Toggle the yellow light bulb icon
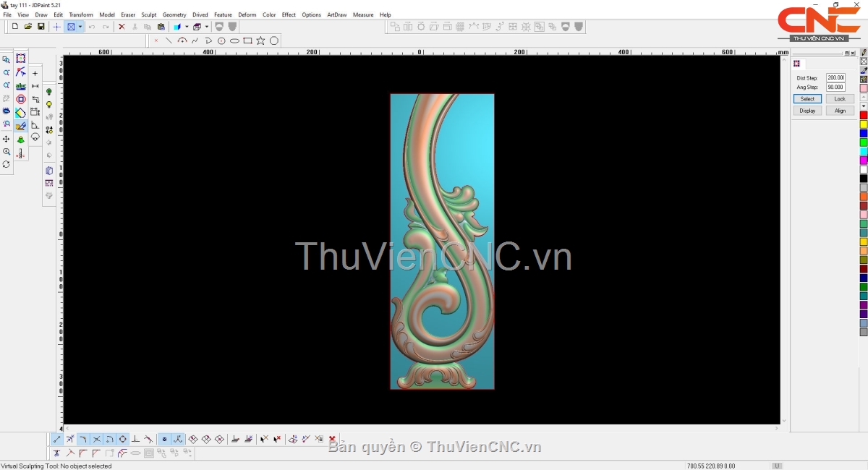The width and height of the screenshot is (868, 470). point(49,105)
